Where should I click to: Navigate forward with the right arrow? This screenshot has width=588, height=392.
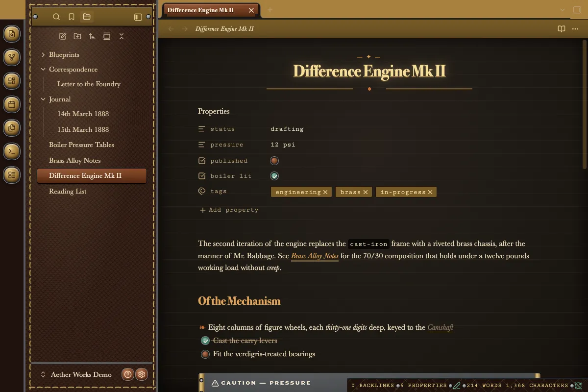pyautogui.click(x=185, y=29)
